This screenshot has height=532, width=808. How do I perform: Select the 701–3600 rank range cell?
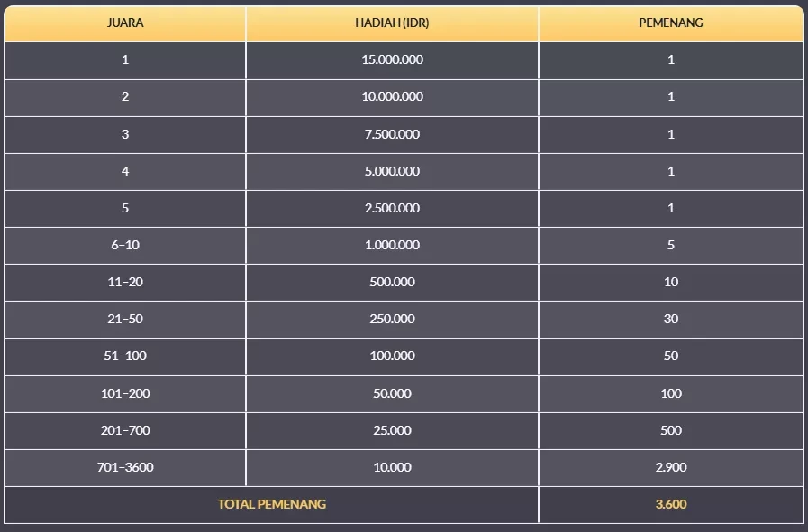[125, 467]
